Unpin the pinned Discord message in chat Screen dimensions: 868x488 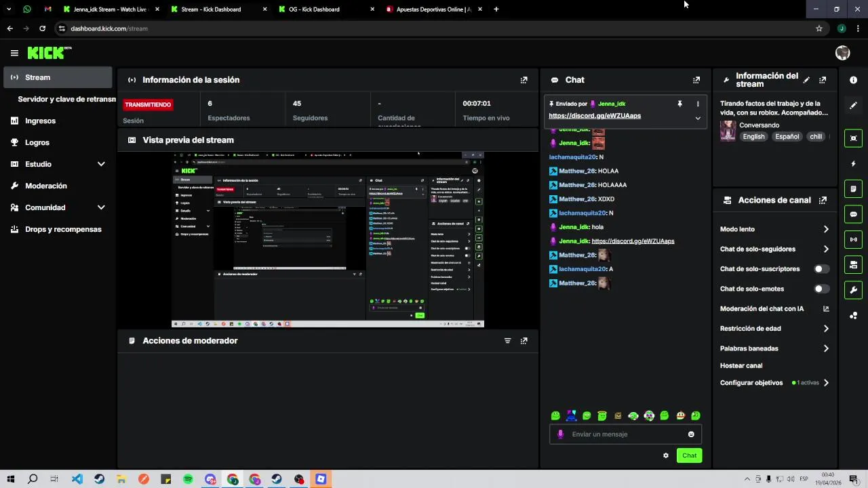pyautogui.click(x=679, y=104)
